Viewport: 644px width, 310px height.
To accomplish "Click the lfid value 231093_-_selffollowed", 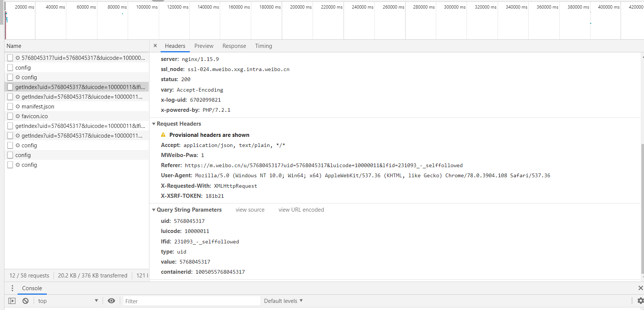I will pyautogui.click(x=206, y=242).
